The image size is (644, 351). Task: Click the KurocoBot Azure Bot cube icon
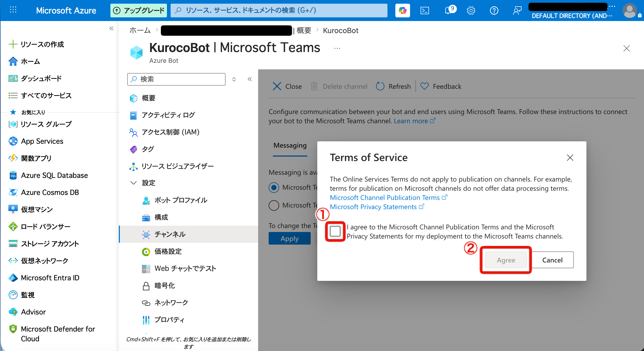click(137, 52)
